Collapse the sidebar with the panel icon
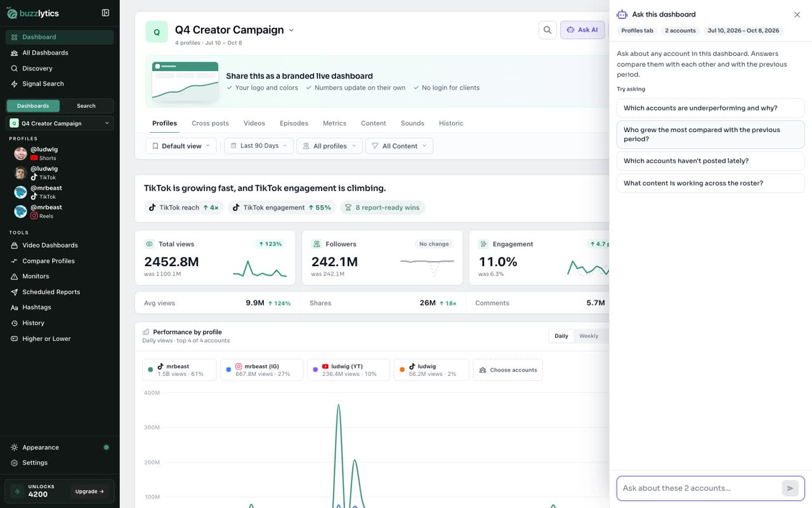This screenshot has height=508, width=812. pyautogui.click(x=105, y=13)
